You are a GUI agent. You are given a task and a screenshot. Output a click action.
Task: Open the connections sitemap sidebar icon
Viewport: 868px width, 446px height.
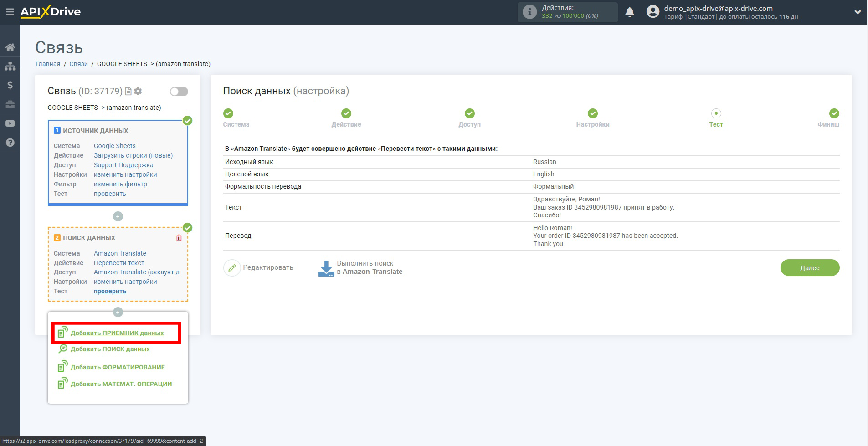pyautogui.click(x=10, y=66)
